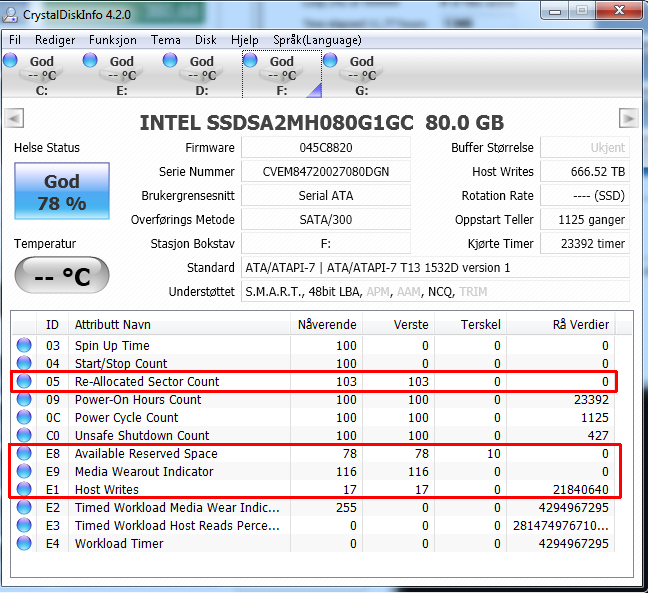The width and height of the screenshot is (648, 593).
Task: Click the 1125 ganger power-on count field
Action: (x=585, y=219)
